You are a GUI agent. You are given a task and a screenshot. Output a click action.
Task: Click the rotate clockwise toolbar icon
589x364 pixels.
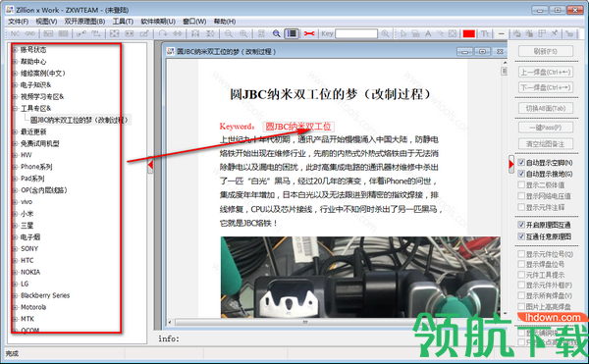point(162,33)
